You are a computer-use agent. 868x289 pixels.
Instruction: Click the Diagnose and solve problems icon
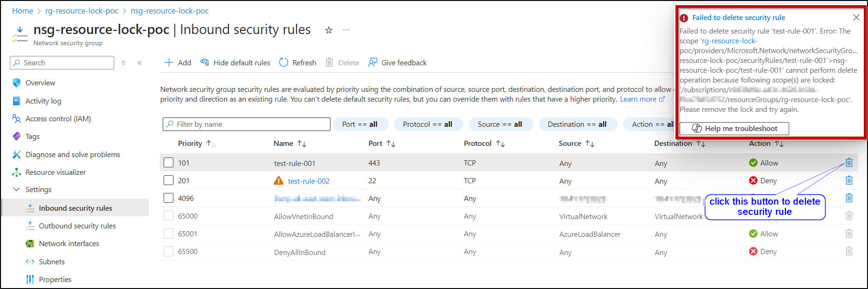pos(17,155)
